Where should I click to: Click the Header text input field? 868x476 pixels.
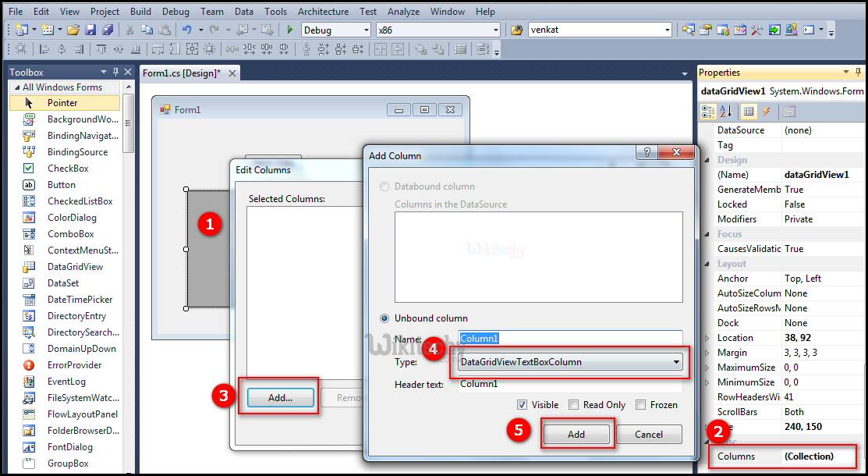click(569, 384)
